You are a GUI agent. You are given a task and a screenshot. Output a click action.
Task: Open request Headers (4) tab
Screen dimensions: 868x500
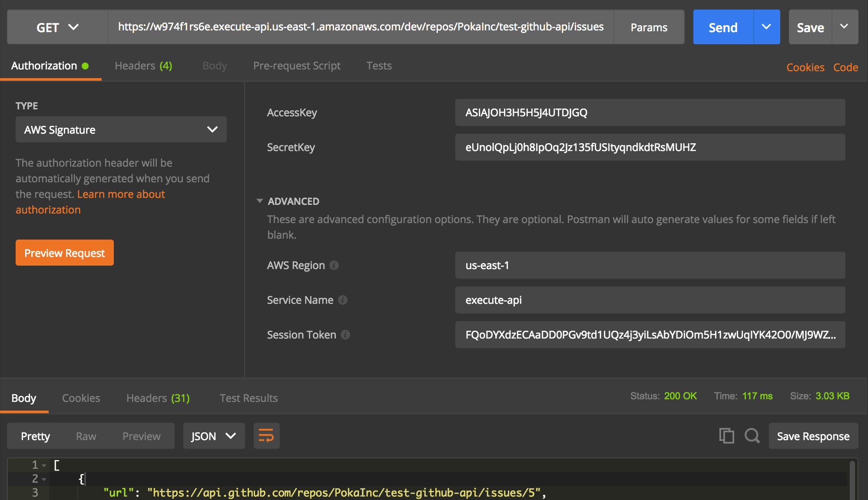143,66
